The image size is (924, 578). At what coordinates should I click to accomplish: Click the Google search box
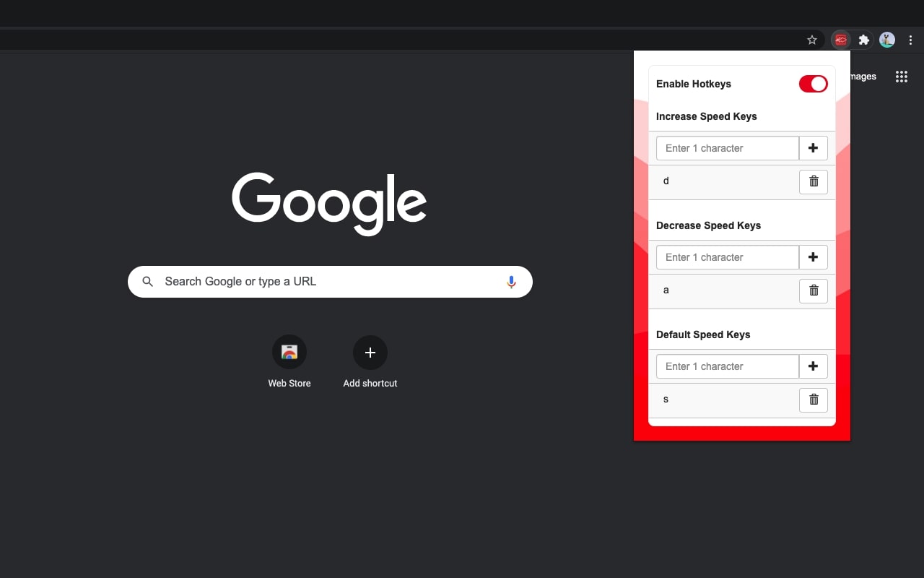point(330,282)
